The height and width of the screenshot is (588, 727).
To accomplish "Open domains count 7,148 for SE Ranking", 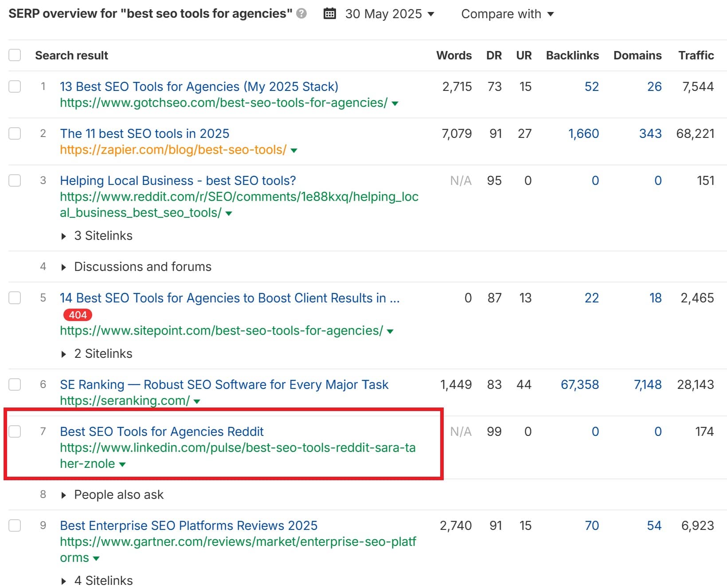I will 648,384.
